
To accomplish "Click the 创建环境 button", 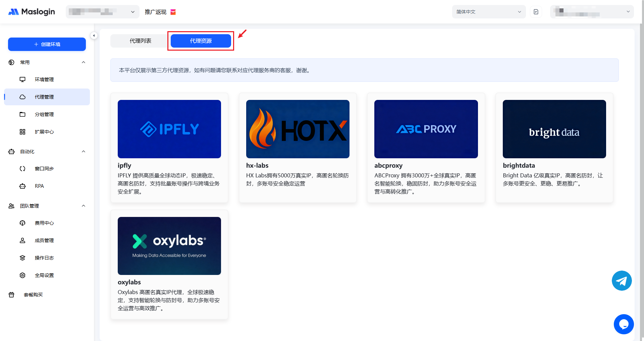I will [x=47, y=44].
